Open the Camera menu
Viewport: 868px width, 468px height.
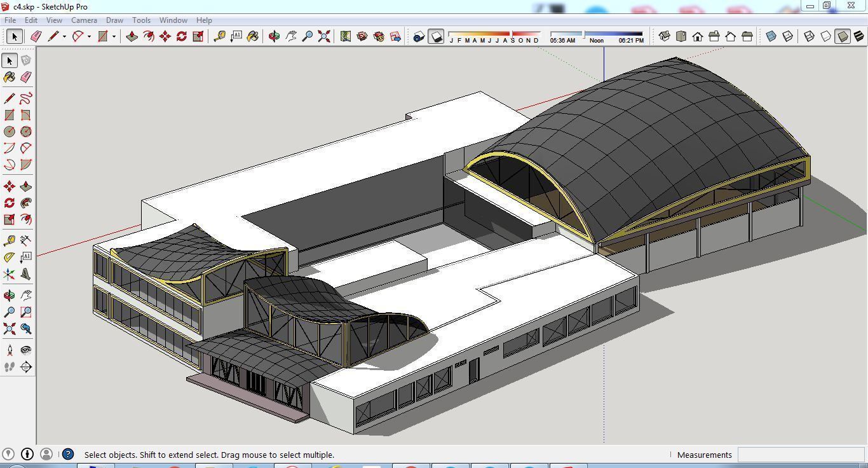(x=84, y=20)
